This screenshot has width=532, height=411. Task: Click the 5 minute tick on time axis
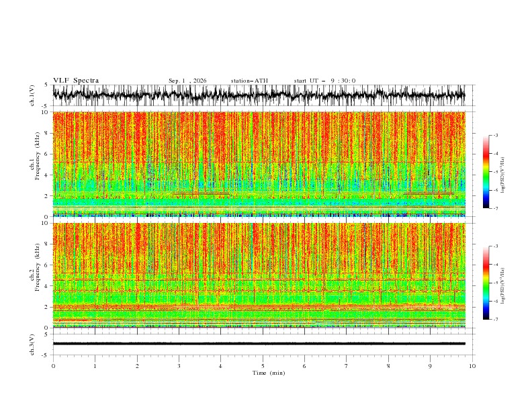click(x=263, y=366)
